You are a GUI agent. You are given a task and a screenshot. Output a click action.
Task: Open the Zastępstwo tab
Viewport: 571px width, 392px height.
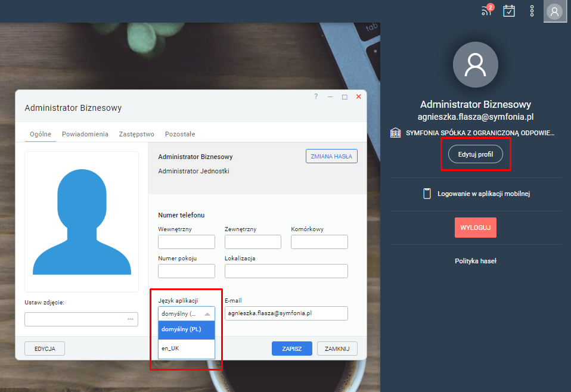click(136, 134)
